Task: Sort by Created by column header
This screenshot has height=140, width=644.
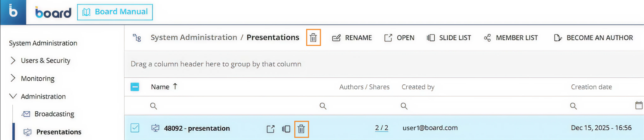Action: pyautogui.click(x=418, y=87)
